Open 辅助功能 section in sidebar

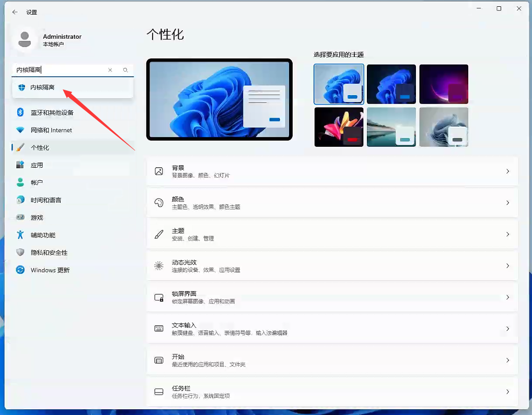pyautogui.click(x=73, y=235)
